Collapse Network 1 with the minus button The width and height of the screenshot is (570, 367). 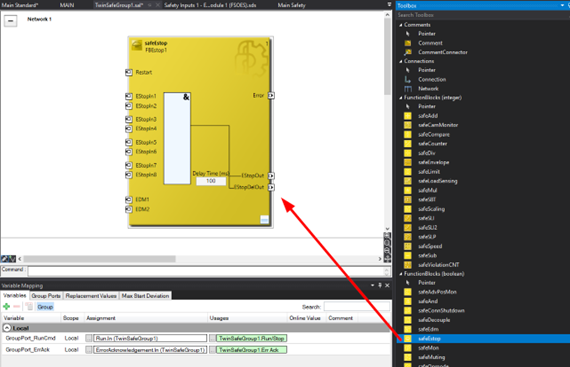point(11,21)
